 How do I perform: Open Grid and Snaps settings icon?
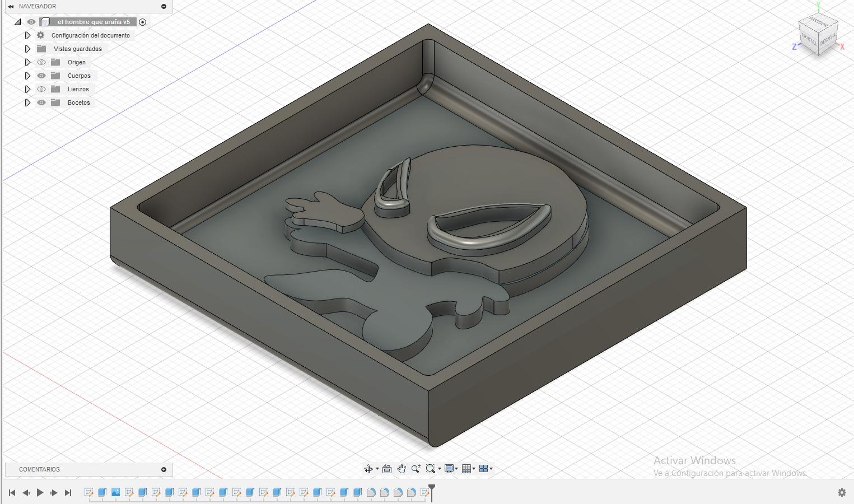click(x=466, y=469)
